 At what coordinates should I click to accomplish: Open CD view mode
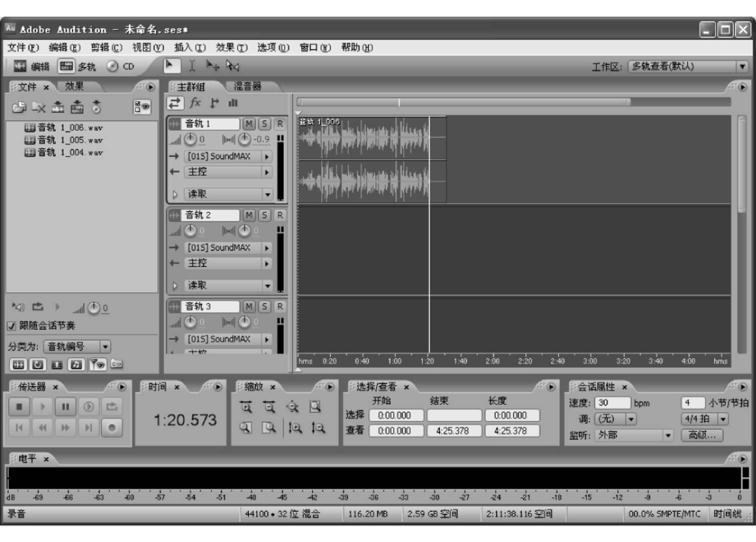point(121,66)
